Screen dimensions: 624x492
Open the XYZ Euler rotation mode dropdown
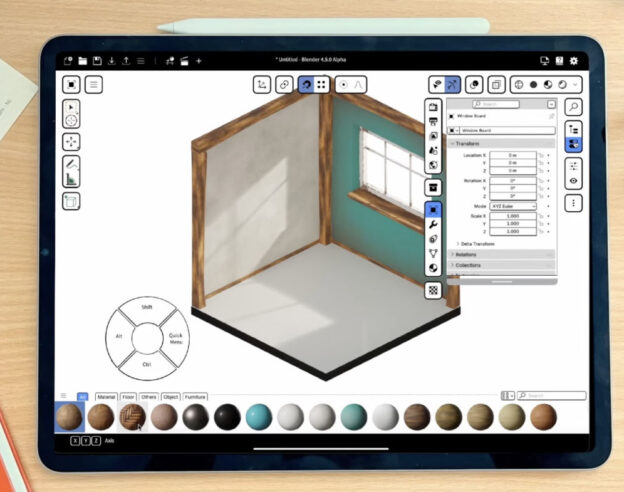click(513, 206)
